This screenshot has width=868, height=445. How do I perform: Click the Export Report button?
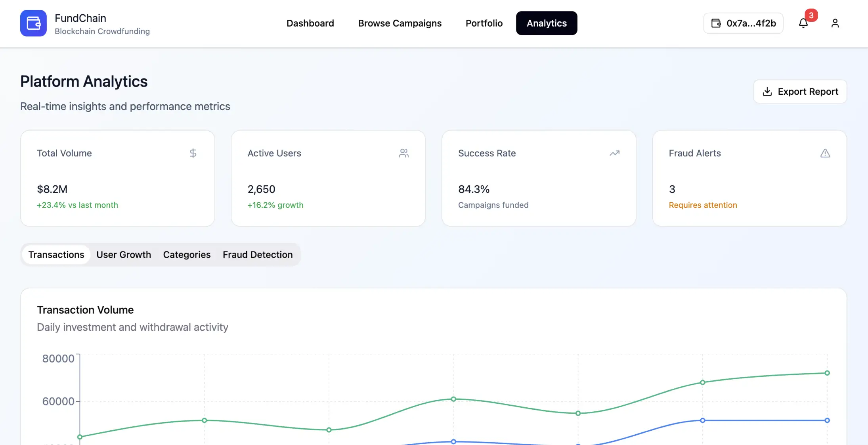800,91
